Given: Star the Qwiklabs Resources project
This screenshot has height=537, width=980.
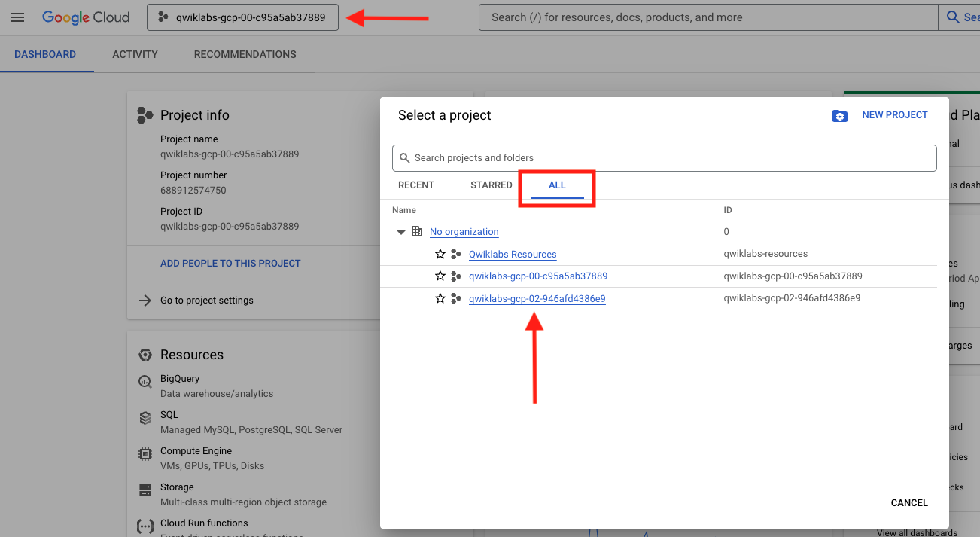Looking at the screenshot, I should tap(440, 255).
